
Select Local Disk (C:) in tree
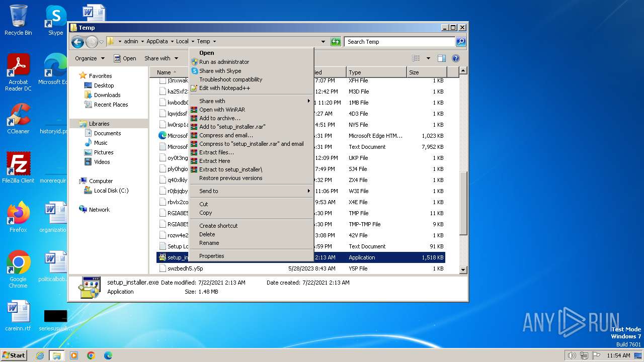click(111, 191)
